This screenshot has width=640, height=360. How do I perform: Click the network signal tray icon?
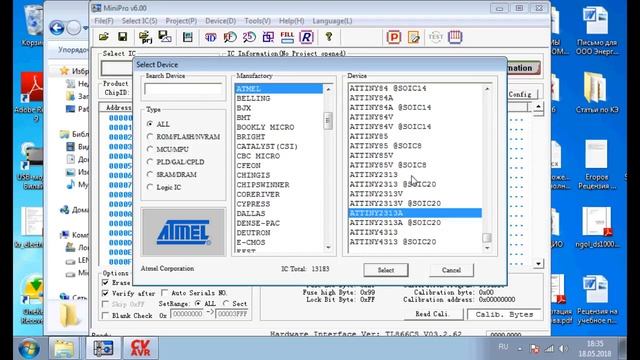coord(549,349)
